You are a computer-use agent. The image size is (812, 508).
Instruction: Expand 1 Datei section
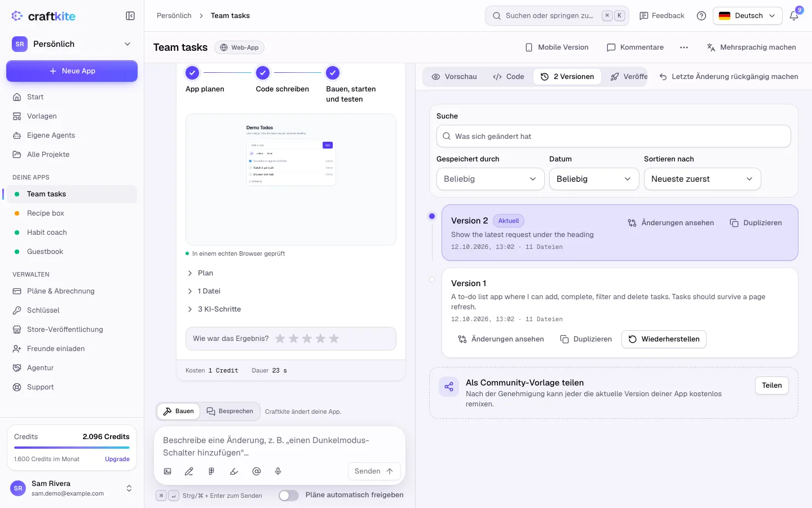point(204,291)
